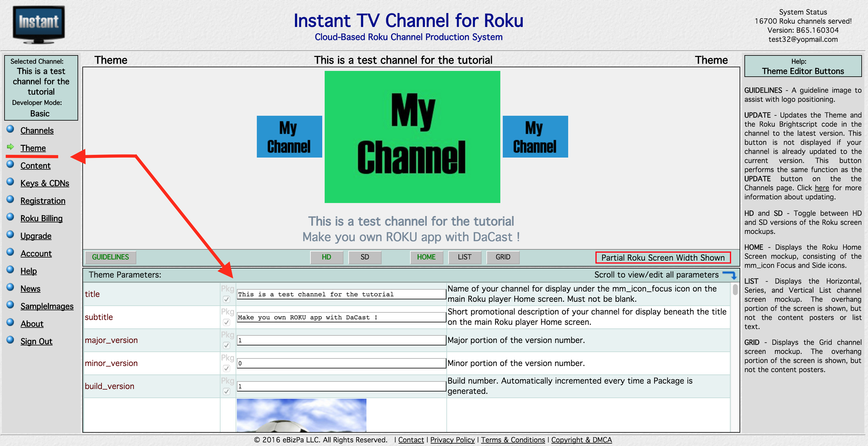Screen dimensions: 868x446
Task: Click the blue bullet beside Channels
Action: point(10,129)
